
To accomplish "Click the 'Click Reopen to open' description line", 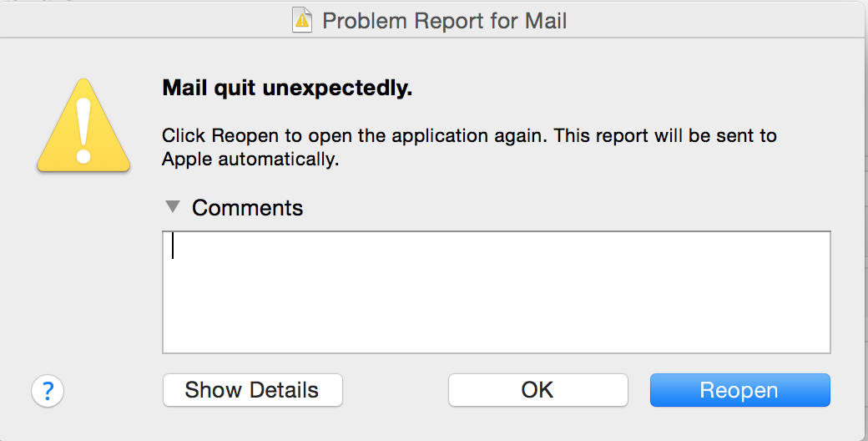I will click(469, 136).
